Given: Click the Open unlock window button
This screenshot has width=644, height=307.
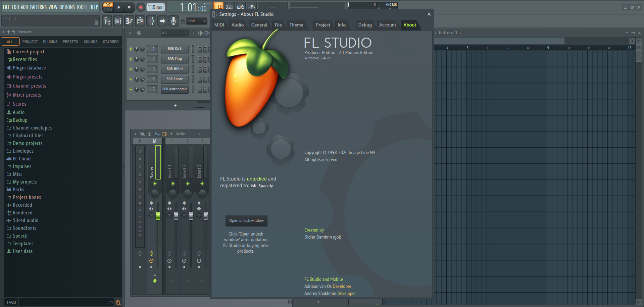Looking at the screenshot, I should click(x=246, y=221).
